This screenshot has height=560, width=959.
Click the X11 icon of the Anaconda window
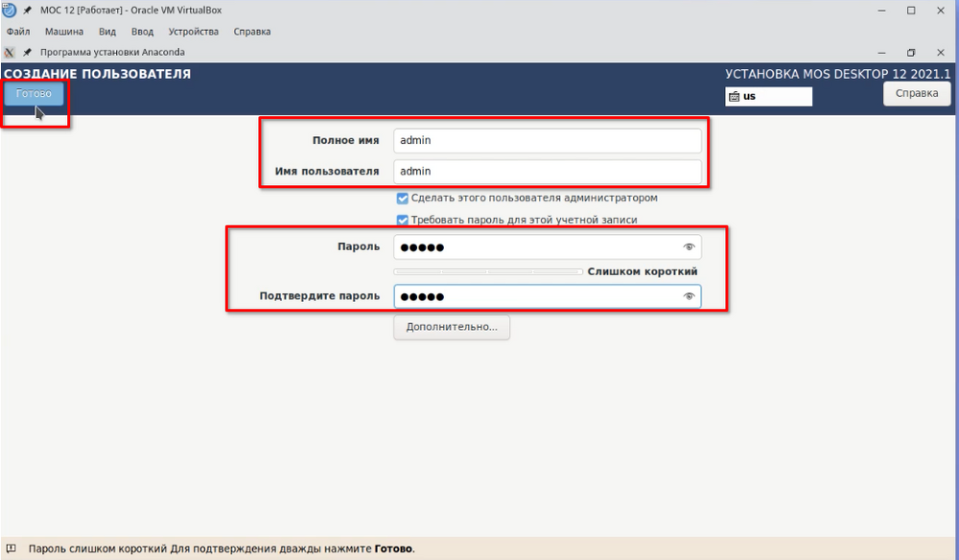10,52
